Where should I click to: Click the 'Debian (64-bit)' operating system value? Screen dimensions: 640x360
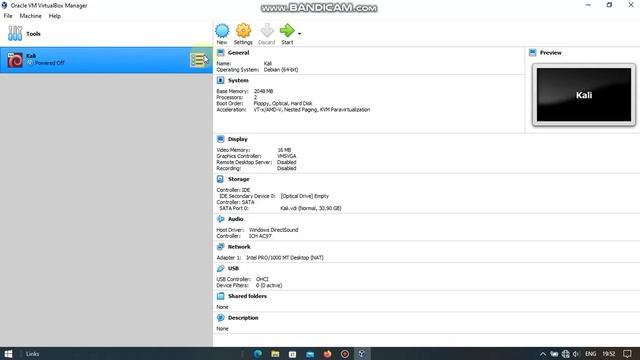pyautogui.click(x=281, y=69)
